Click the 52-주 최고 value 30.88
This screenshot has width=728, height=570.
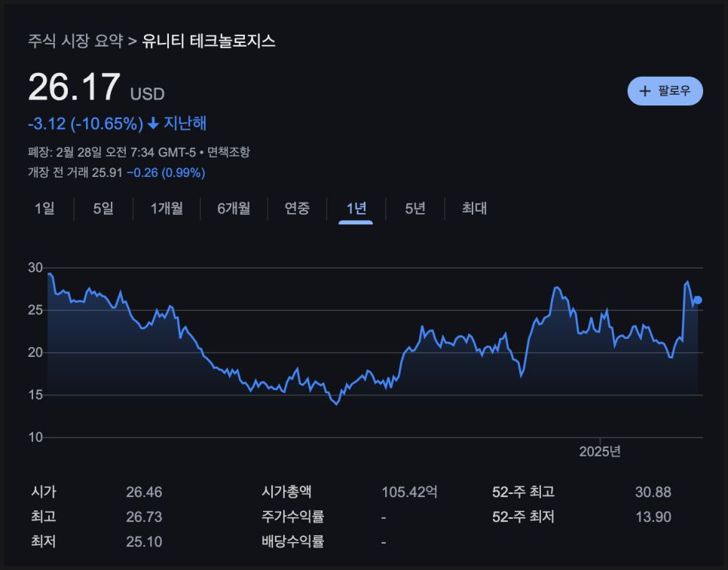[x=653, y=492]
